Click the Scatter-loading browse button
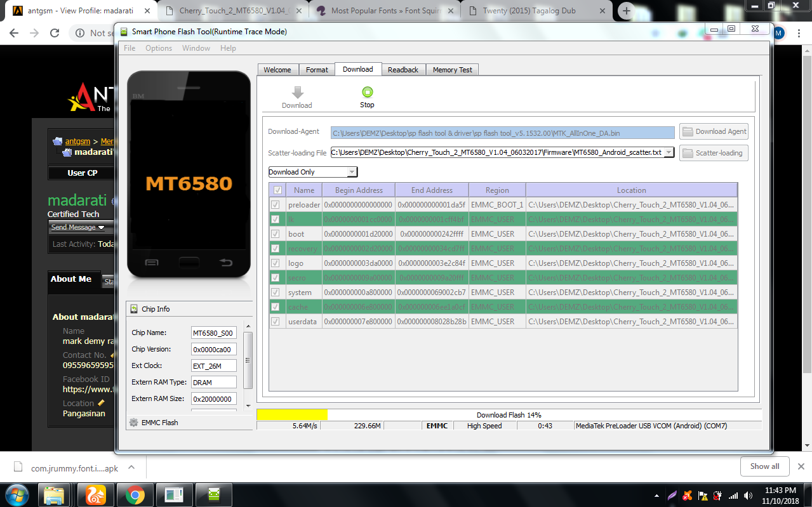Image resolution: width=812 pixels, height=507 pixels. [x=714, y=153]
